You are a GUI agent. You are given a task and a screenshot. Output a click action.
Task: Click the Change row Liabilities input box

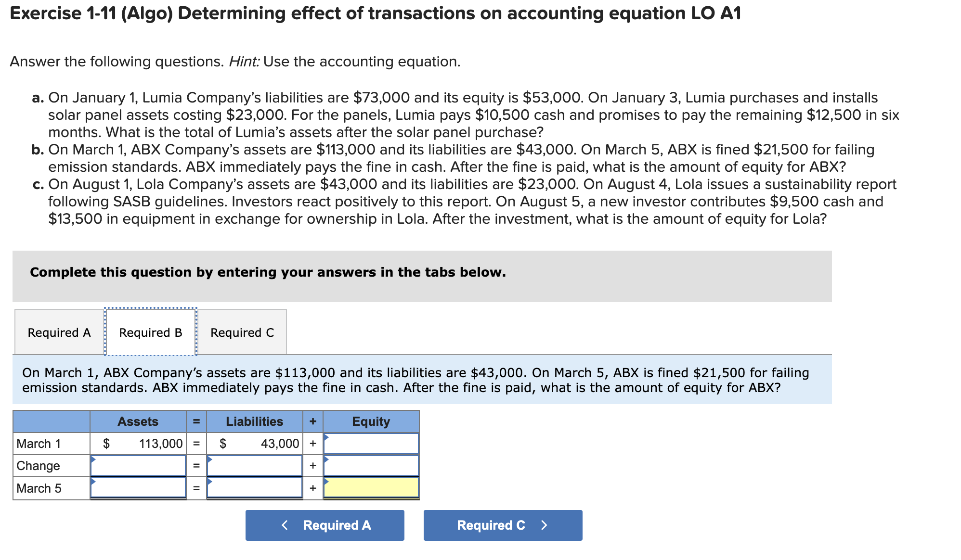click(255, 466)
